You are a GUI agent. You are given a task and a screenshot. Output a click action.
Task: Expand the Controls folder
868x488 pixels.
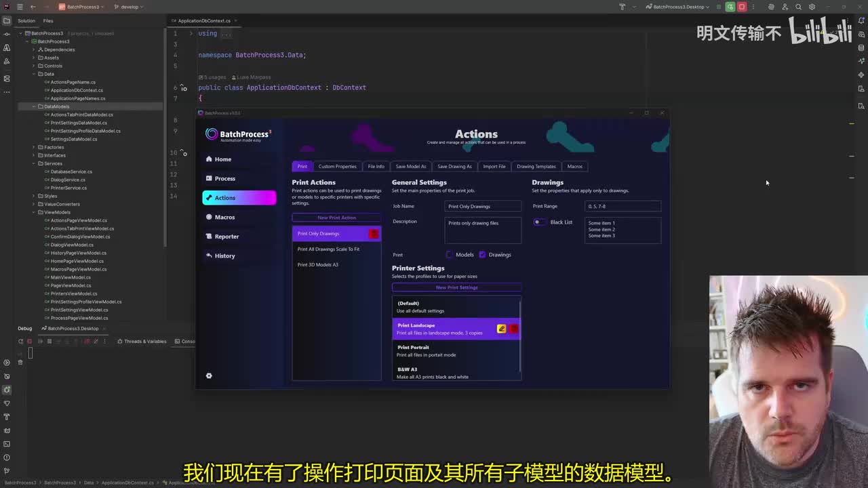click(x=33, y=66)
